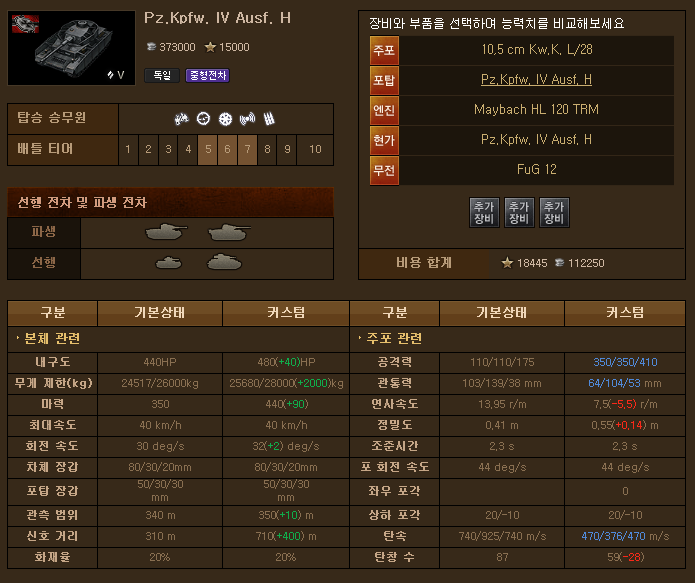Open the first derived tank icon
Viewport: 695px width, 583px height.
[166, 232]
